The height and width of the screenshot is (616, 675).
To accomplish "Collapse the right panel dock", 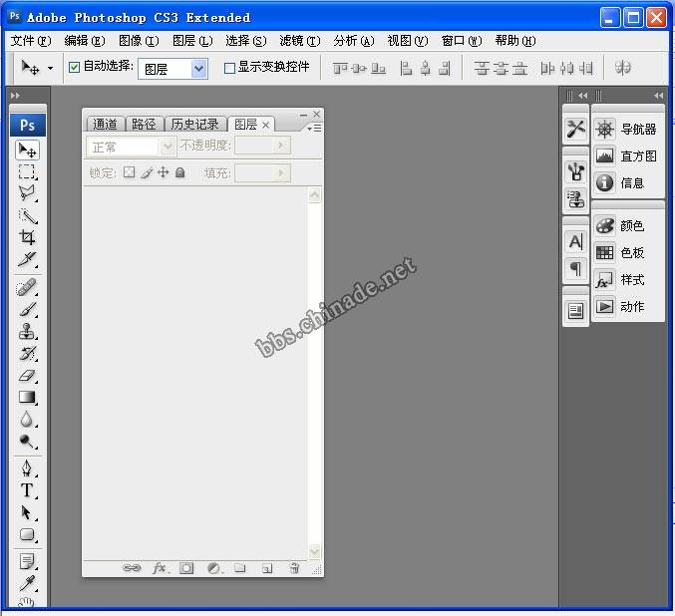I will click(659, 96).
